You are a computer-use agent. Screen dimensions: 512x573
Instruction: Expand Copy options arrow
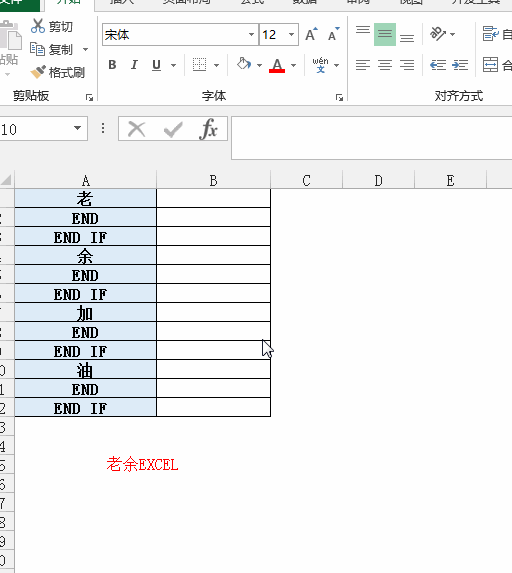point(86,49)
